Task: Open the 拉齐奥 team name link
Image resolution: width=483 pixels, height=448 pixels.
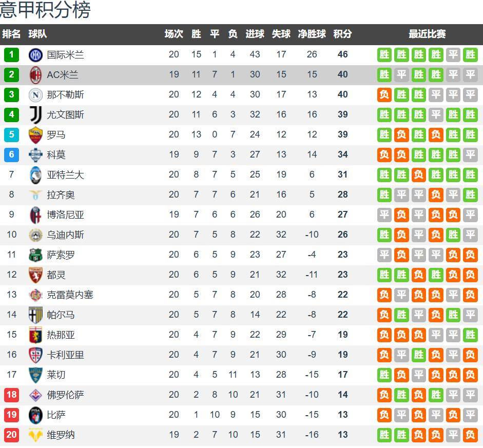Action: 61,195
